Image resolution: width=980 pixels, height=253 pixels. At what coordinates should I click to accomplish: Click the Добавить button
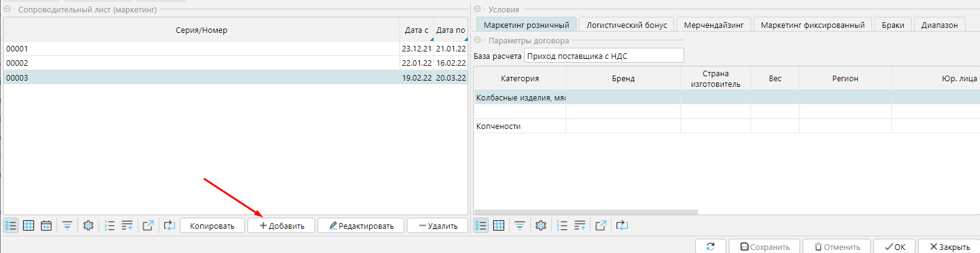[x=282, y=226]
